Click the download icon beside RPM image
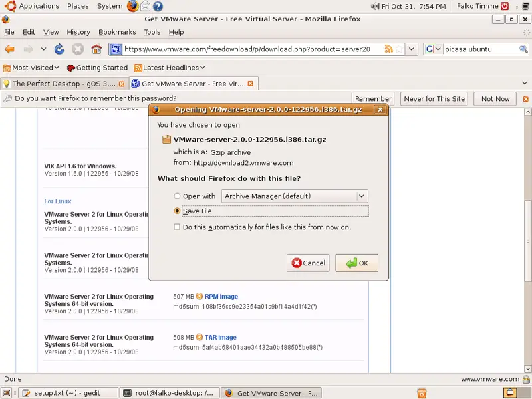The width and height of the screenshot is (532, 399). click(x=199, y=296)
